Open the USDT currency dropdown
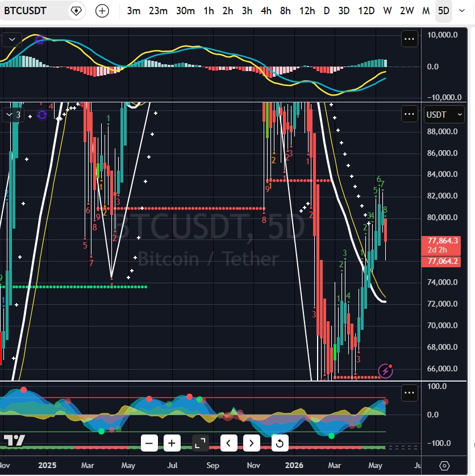 click(x=444, y=115)
